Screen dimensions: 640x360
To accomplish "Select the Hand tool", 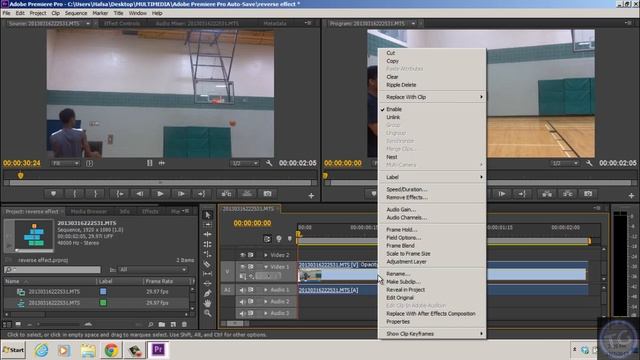I will click(x=208, y=303).
